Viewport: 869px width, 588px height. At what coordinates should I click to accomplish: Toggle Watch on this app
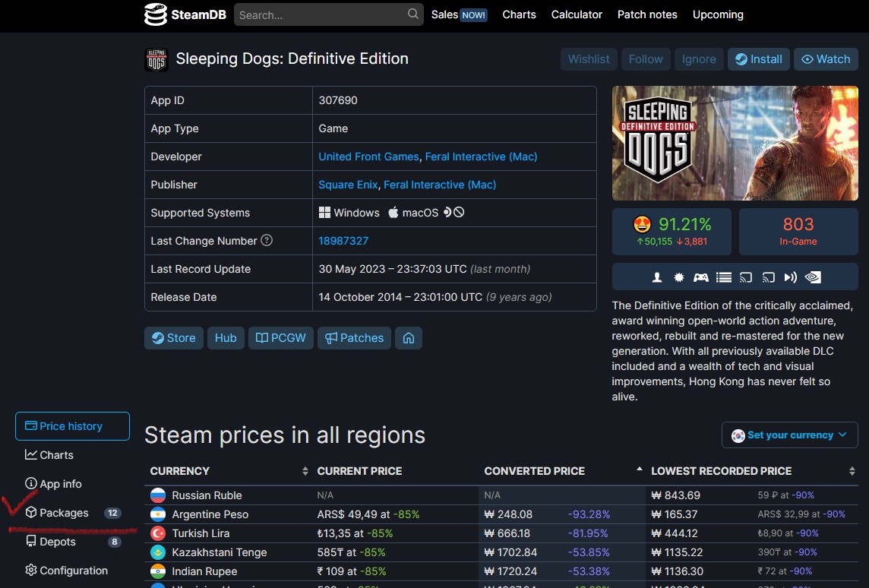826,59
